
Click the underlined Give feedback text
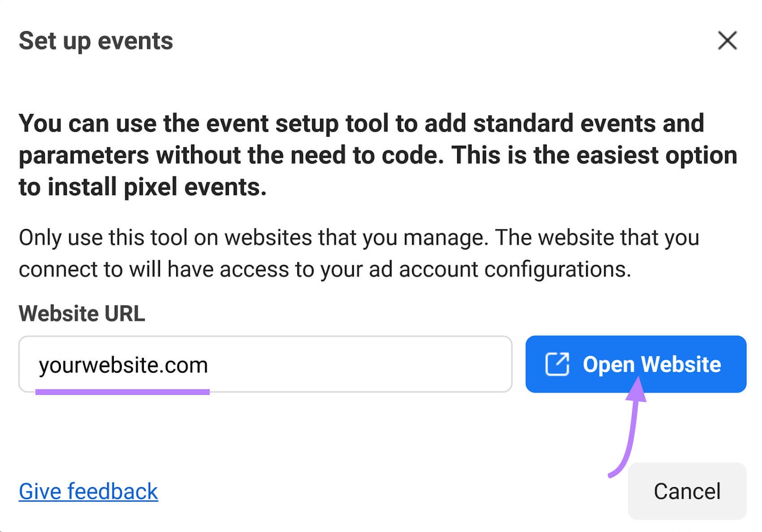(x=88, y=491)
